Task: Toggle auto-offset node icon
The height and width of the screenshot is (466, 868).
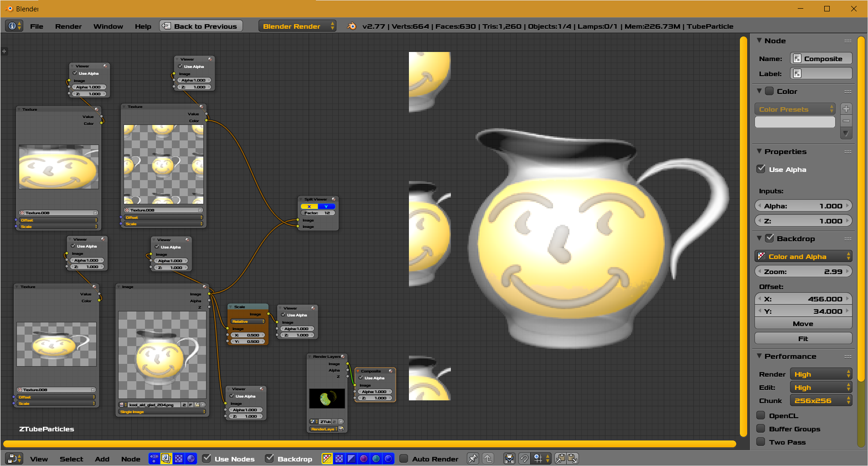Action: (509, 459)
